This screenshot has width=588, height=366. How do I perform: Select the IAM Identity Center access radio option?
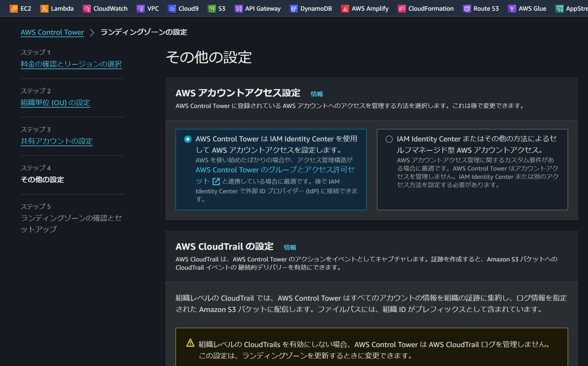188,139
